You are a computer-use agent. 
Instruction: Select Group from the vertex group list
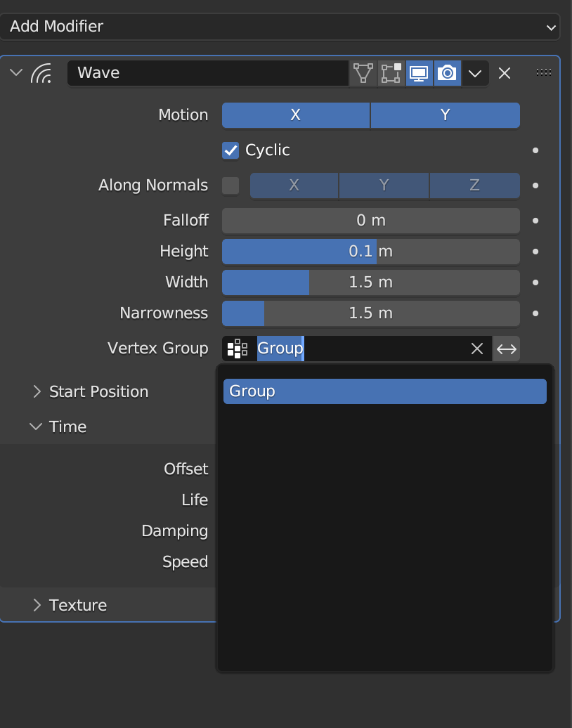tap(385, 391)
